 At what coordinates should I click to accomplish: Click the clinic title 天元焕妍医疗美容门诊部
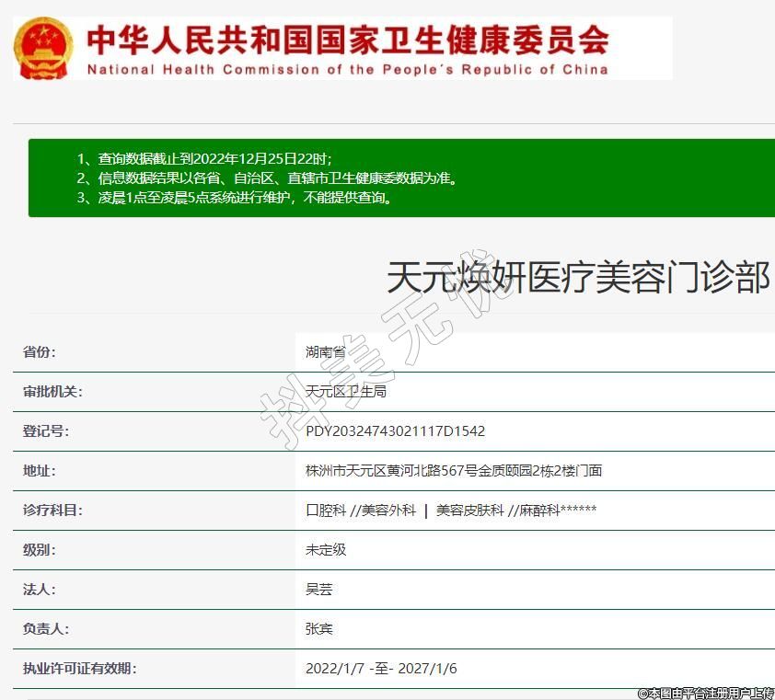coord(578,277)
